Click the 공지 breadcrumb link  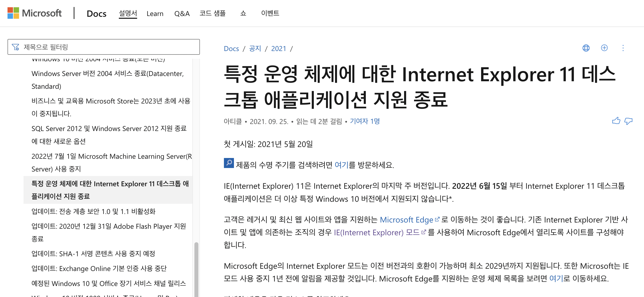(x=255, y=48)
